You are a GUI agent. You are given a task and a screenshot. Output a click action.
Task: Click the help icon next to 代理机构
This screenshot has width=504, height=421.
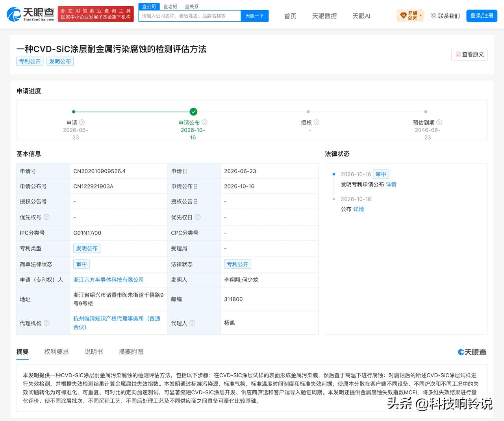pos(46,323)
